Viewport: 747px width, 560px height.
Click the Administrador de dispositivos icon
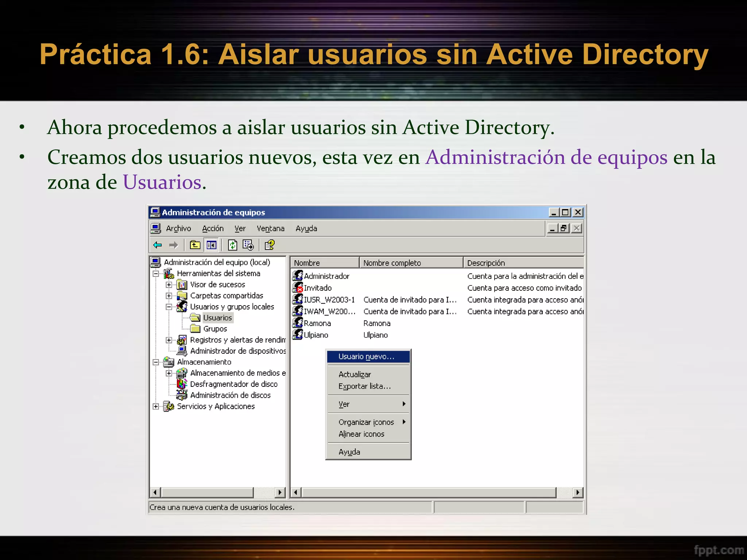(x=182, y=350)
